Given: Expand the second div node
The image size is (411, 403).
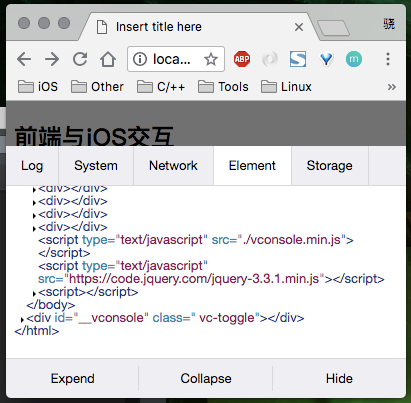Looking at the screenshot, I should 34,203.
